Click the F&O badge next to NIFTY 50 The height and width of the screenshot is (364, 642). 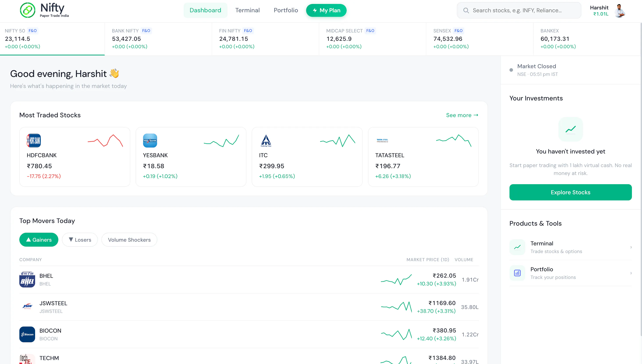tap(32, 31)
